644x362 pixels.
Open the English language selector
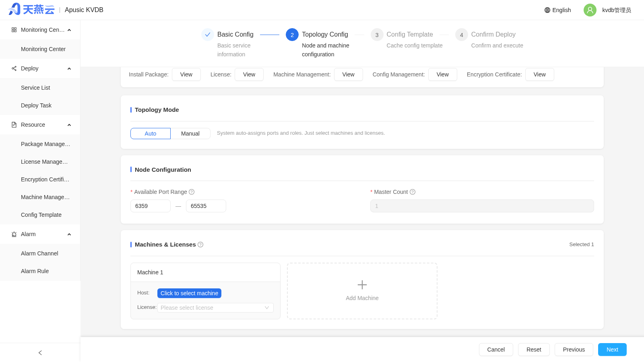point(558,10)
